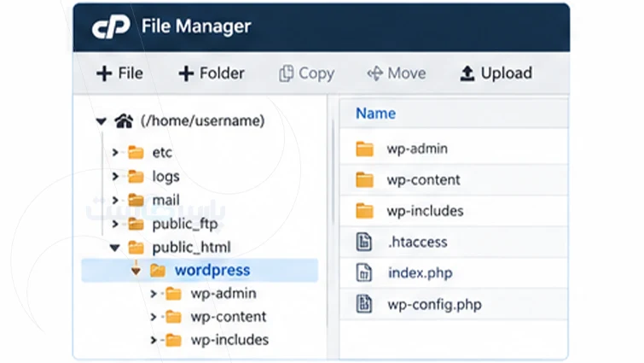Click the upload arrow icon
Viewport: 644px width, 363px height.
(467, 73)
